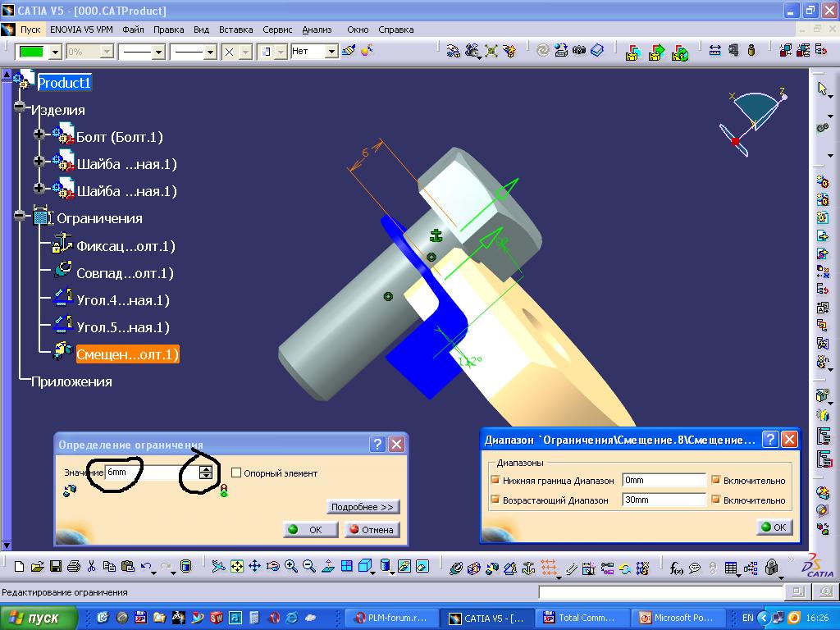The image size is (840, 630).
Task: Click the compass in the 3D view
Action: pos(753,125)
